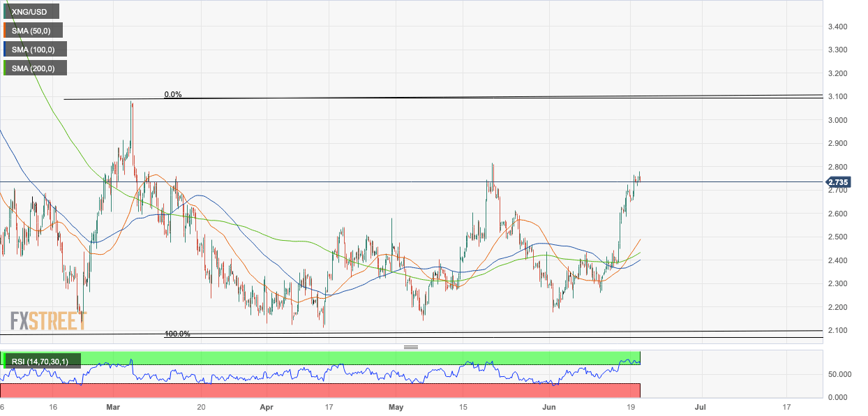Click the 2.200 price axis value

838,307
